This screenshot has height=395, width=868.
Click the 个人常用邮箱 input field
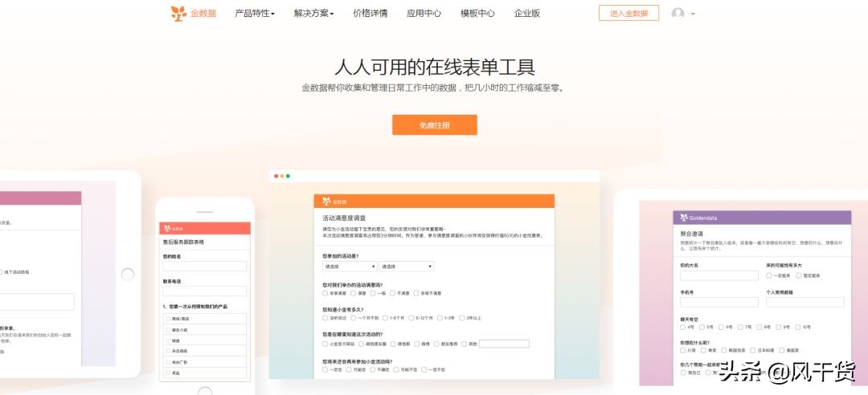pos(805,302)
